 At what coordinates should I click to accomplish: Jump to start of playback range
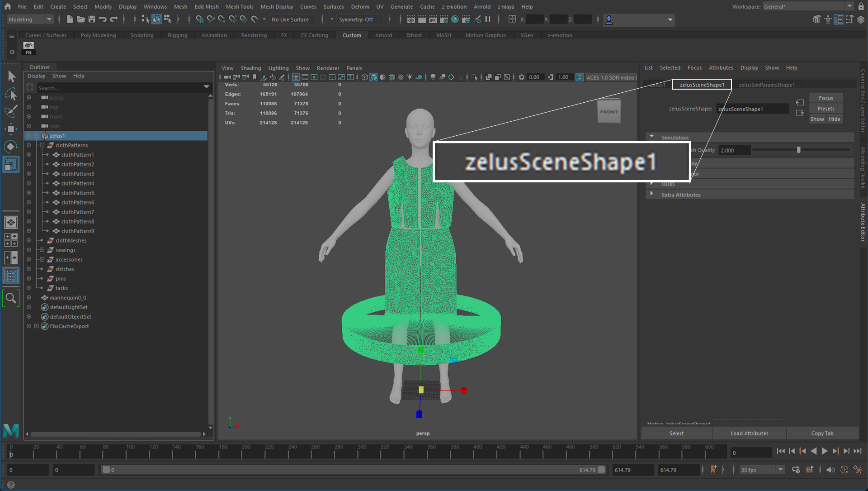781,451
